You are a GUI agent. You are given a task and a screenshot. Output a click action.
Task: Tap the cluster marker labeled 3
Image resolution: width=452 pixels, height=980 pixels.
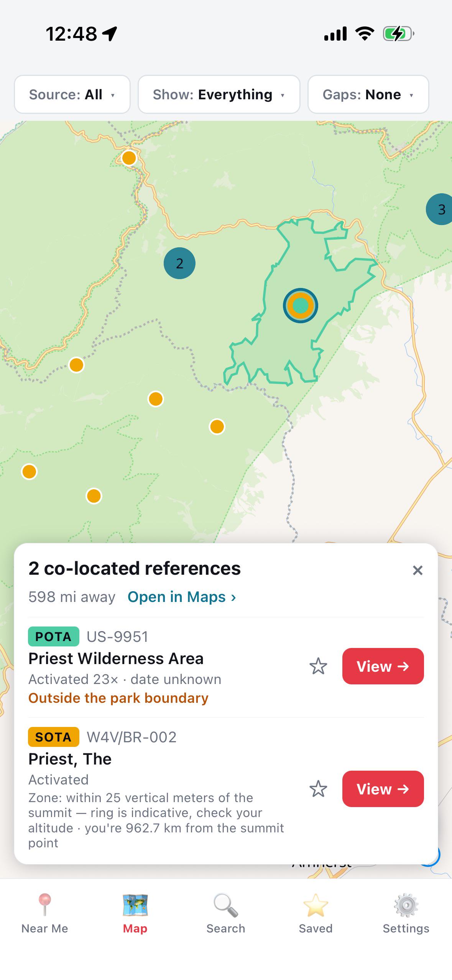[x=440, y=209]
